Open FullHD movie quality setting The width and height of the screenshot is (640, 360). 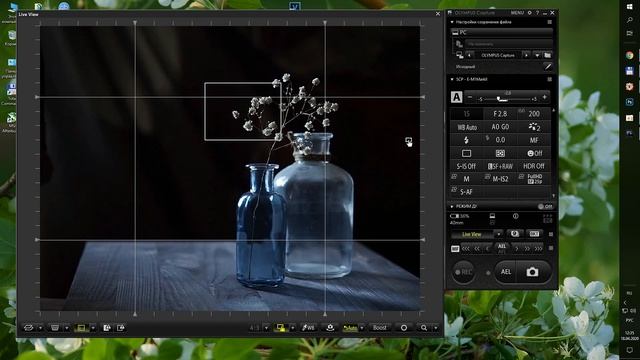[534, 179]
